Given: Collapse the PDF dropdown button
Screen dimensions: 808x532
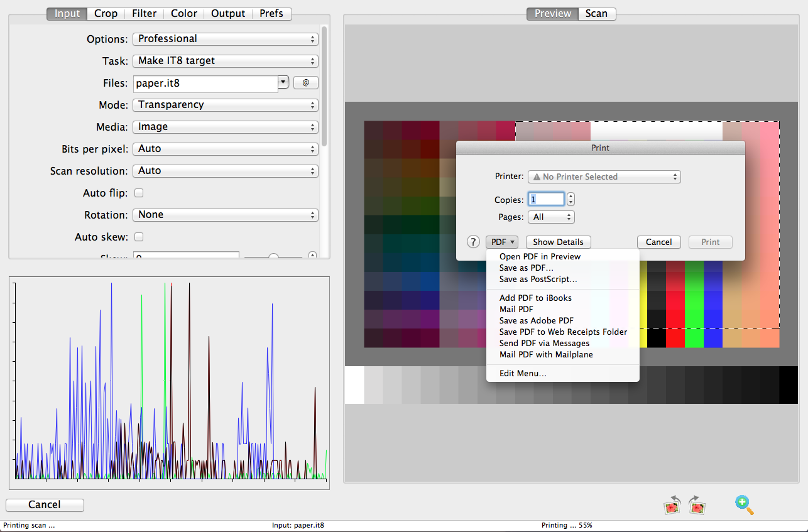Looking at the screenshot, I should pyautogui.click(x=501, y=242).
